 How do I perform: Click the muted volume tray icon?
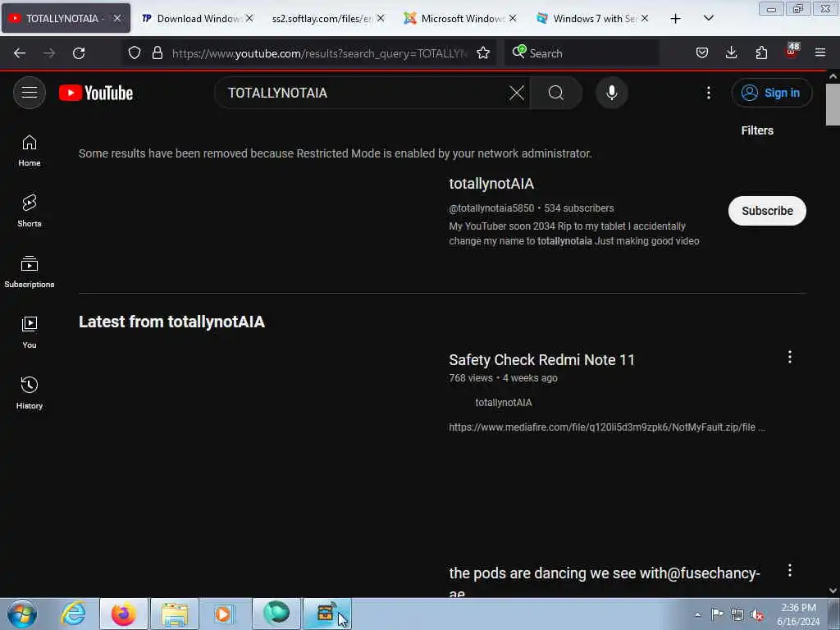tap(757, 615)
